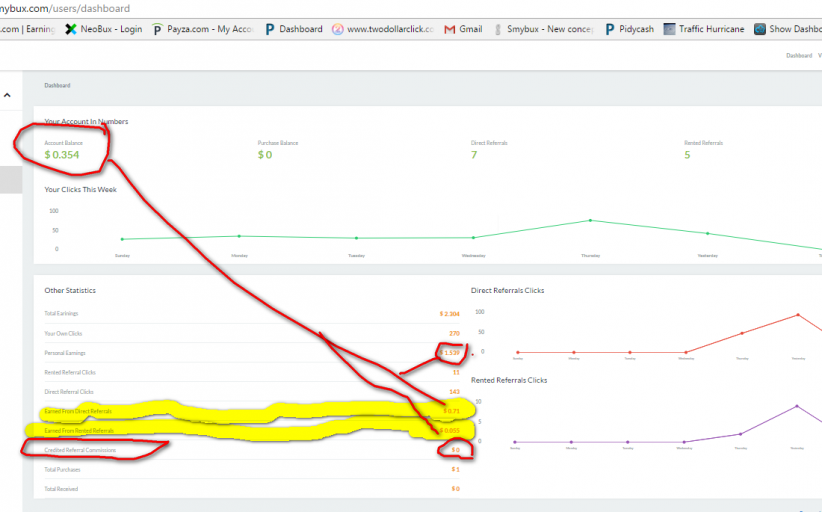Click the Credited Referral Commissions row label

pyautogui.click(x=80, y=450)
